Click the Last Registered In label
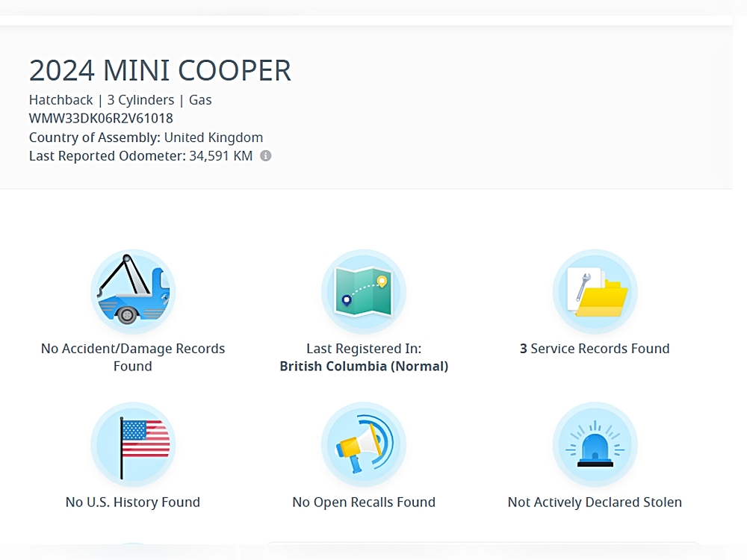 point(364,349)
